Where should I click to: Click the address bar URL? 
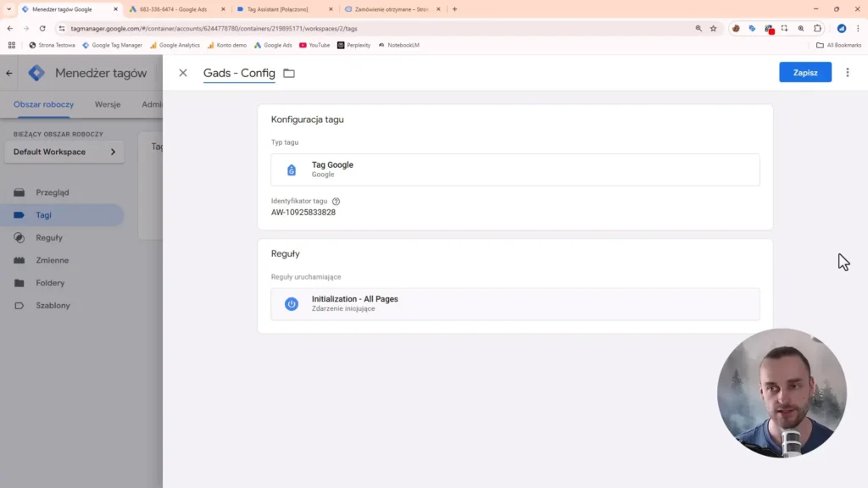click(x=214, y=29)
